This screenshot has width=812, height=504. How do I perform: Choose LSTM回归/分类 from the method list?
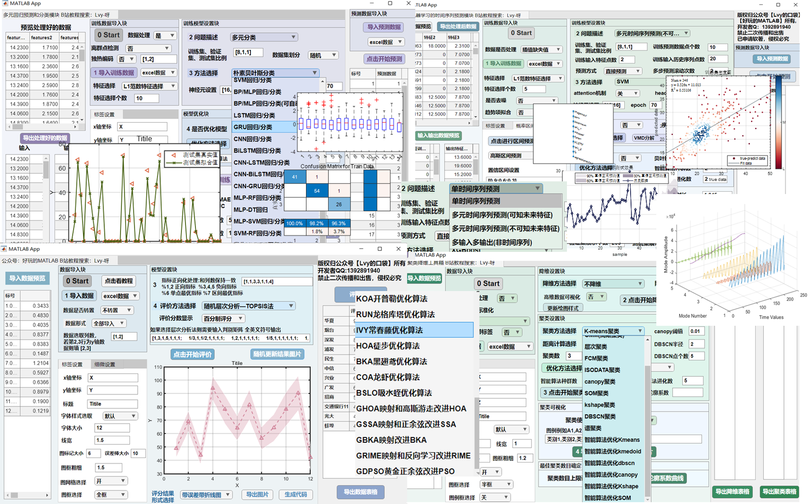click(x=254, y=115)
